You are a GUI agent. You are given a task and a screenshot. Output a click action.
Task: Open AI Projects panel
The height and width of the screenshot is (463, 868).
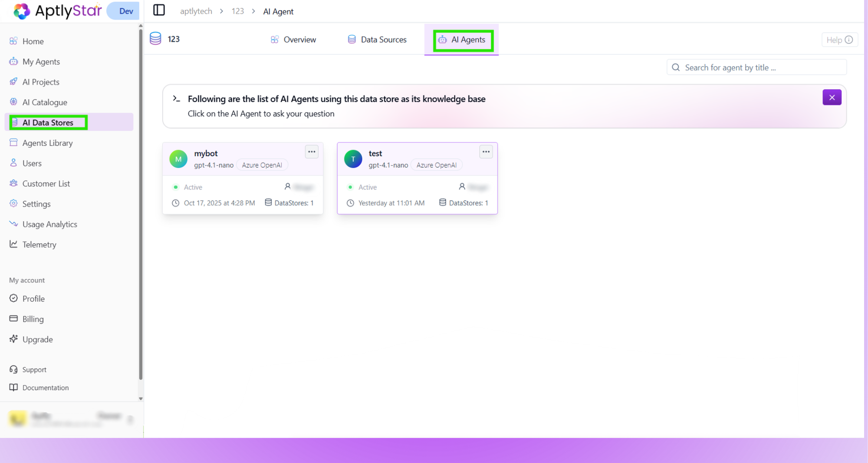pyautogui.click(x=41, y=82)
